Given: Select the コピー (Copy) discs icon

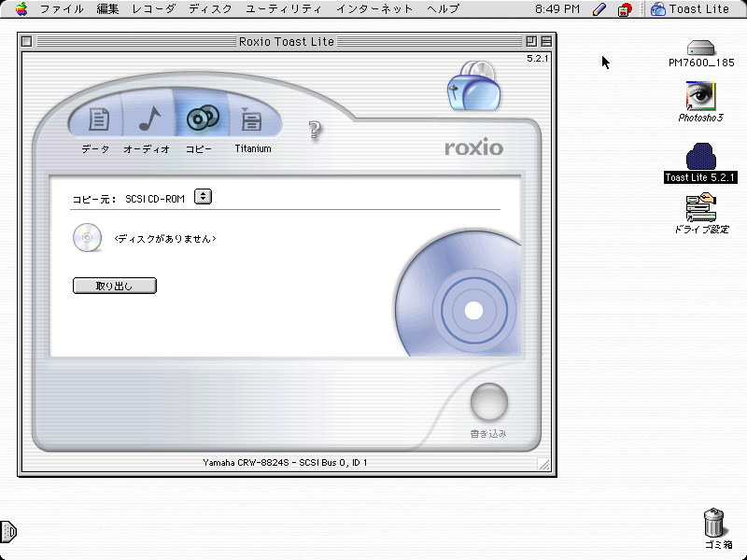Looking at the screenshot, I should coord(203,118).
